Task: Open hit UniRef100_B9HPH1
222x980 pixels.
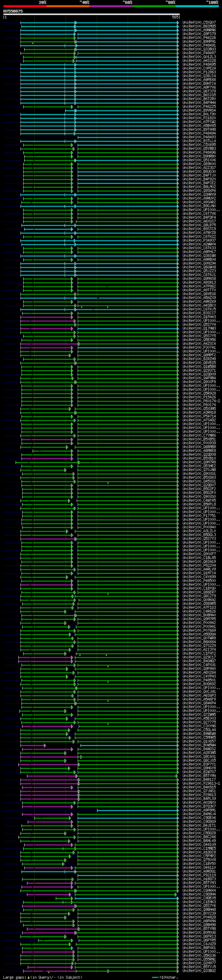Action: click(199, 41)
